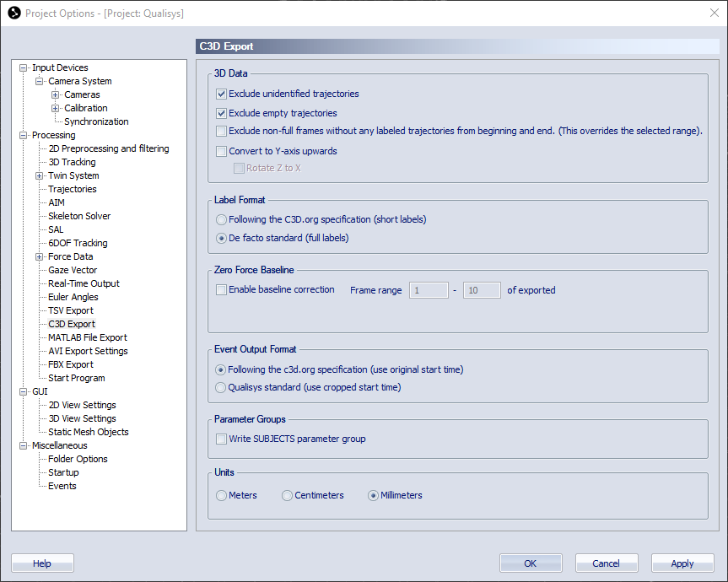728x582 pixels.
Task: Open AIM settings page
Action: (57, 202)
